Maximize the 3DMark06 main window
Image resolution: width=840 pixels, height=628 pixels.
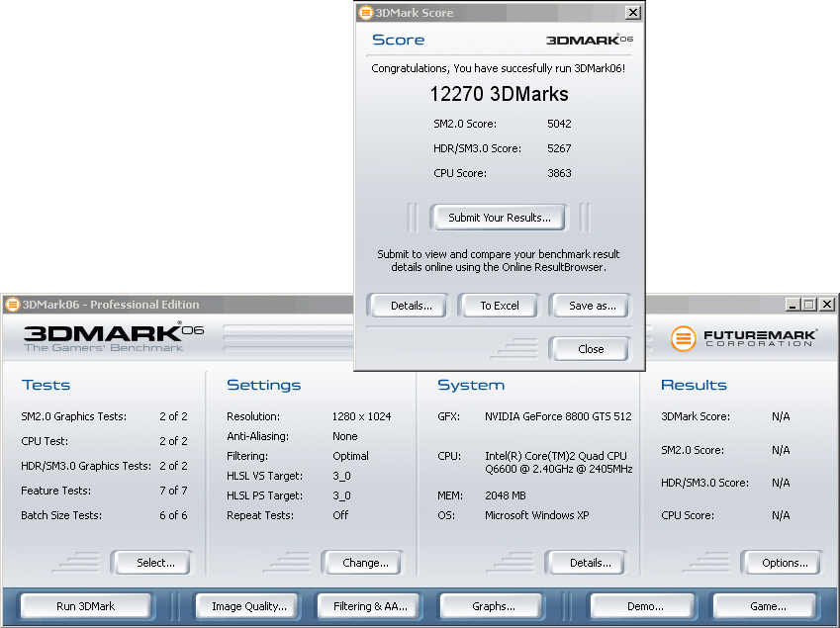click(x=809, y=305)
